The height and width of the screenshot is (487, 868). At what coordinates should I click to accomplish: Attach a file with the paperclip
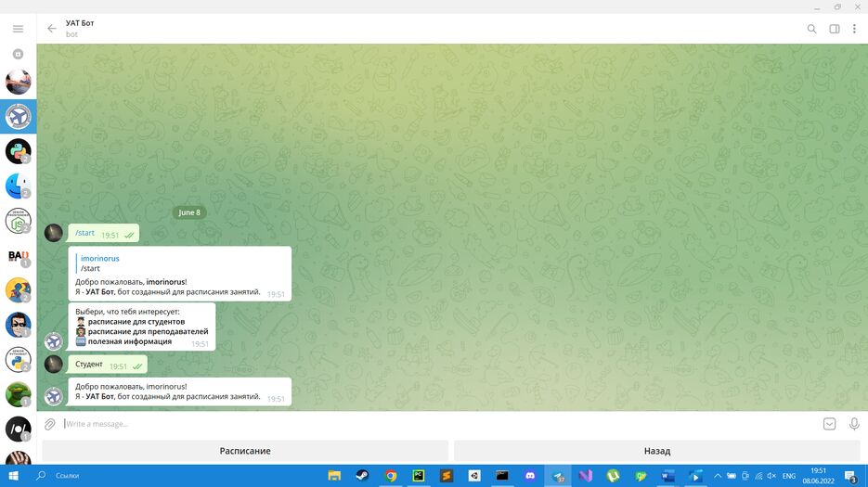[50, 424]
